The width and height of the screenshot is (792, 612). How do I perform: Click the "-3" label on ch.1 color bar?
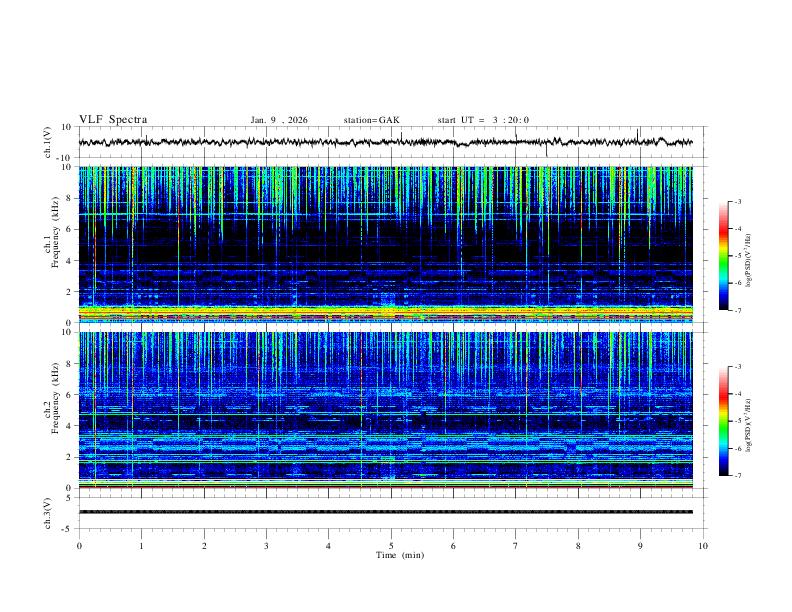click(x=737, y=201)
